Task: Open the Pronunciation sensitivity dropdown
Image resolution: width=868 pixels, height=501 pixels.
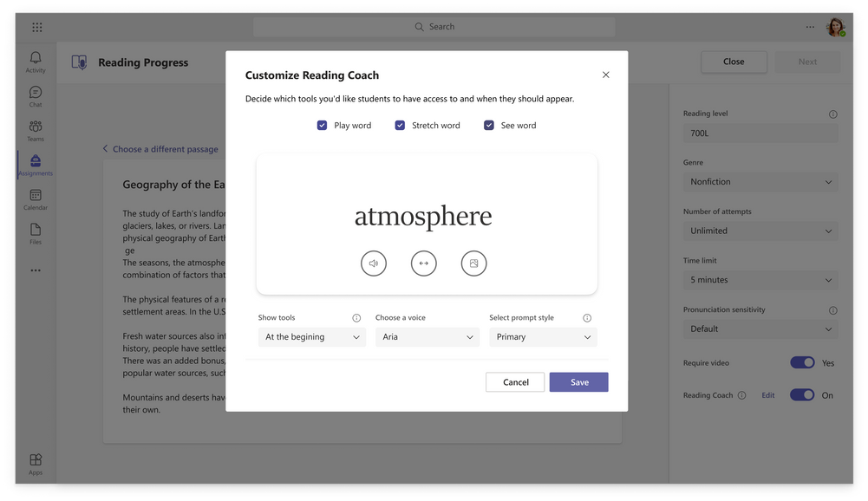Action: (x=760, y=329)
